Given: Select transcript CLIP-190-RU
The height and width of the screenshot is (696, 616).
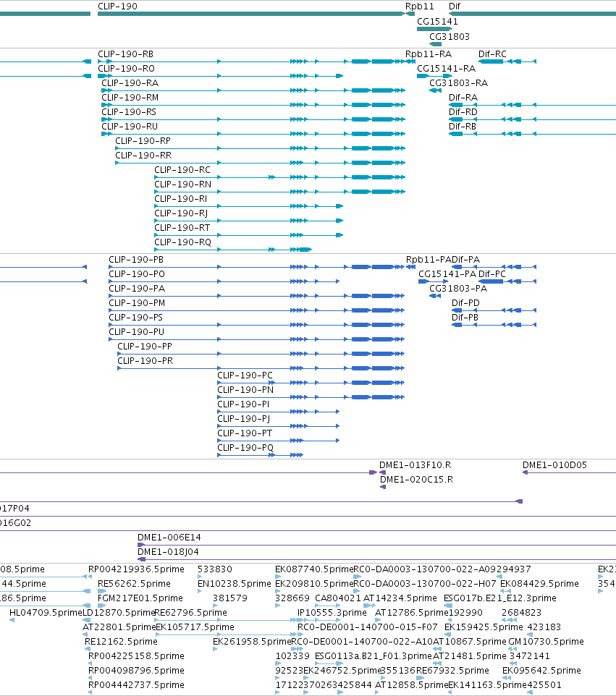Looking at the screenshot, I should pyautogui.click(x=130, y=126).
